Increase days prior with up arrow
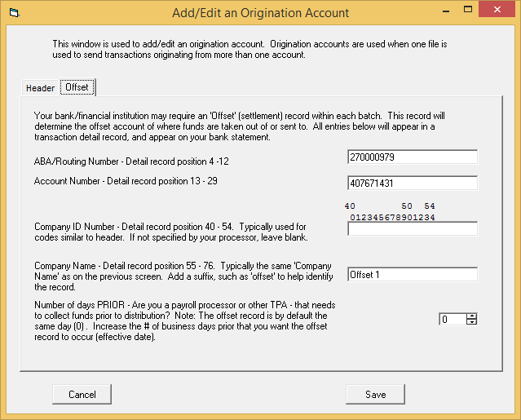This screenshot has width=521, height=420. tap(471, 316)
